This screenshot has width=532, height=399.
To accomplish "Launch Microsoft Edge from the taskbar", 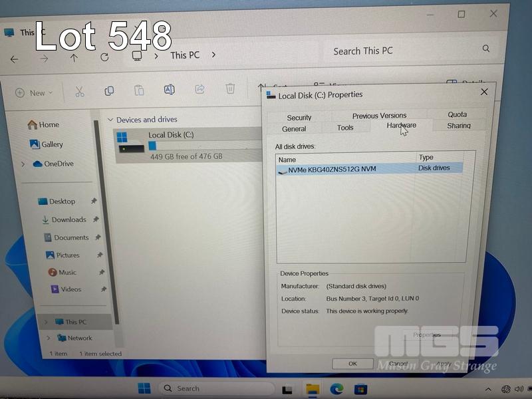I will point(336,389).
